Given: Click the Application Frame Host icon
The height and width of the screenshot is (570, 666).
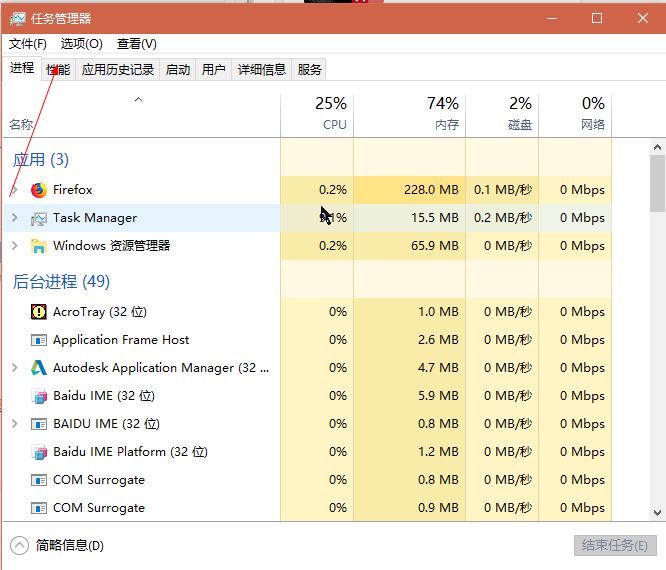Looking at the screenshot, I should [39, 340].
